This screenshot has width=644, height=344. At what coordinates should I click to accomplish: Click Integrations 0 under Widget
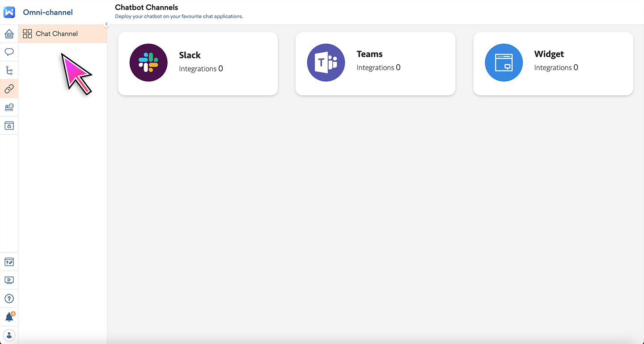(556, 67)
